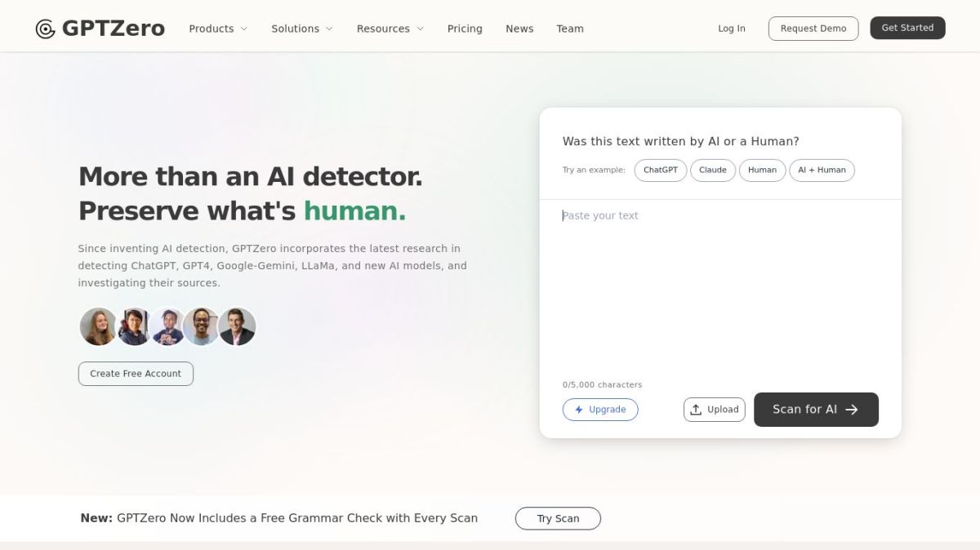Click the lightning bolt on Upgrade button
Screen dimensions: 980x550
578,409
